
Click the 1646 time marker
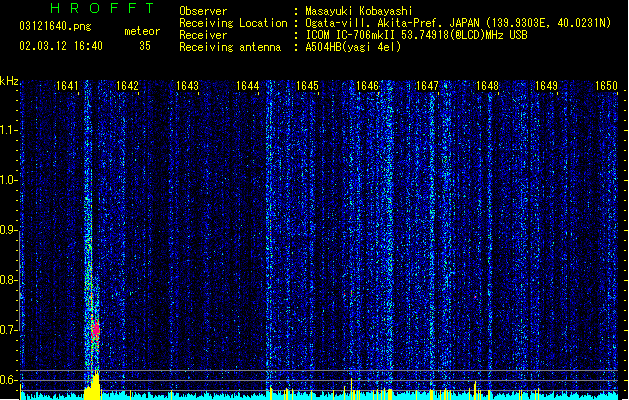(x=367, y=86)
